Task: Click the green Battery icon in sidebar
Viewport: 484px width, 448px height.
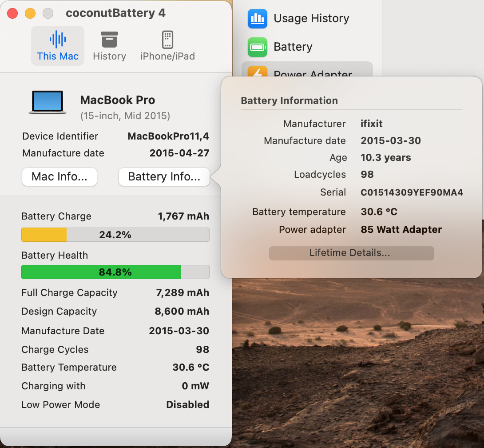Action: click(x=258, y=47)
